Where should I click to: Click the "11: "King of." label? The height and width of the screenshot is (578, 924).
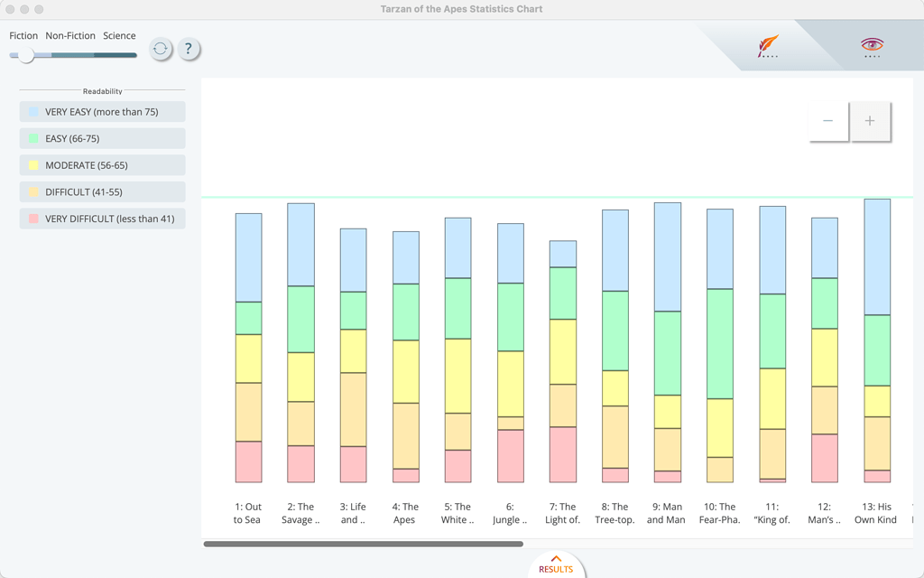[772, 513]
